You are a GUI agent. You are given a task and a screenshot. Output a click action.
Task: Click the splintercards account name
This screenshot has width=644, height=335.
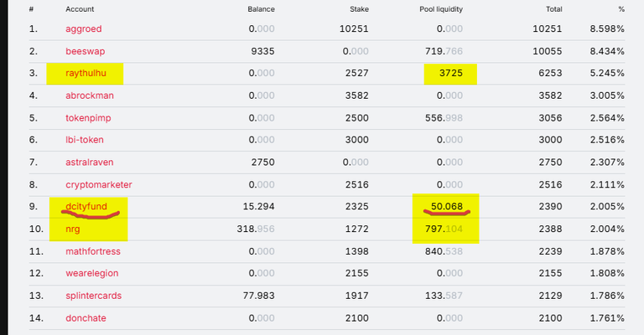[94, 296]
